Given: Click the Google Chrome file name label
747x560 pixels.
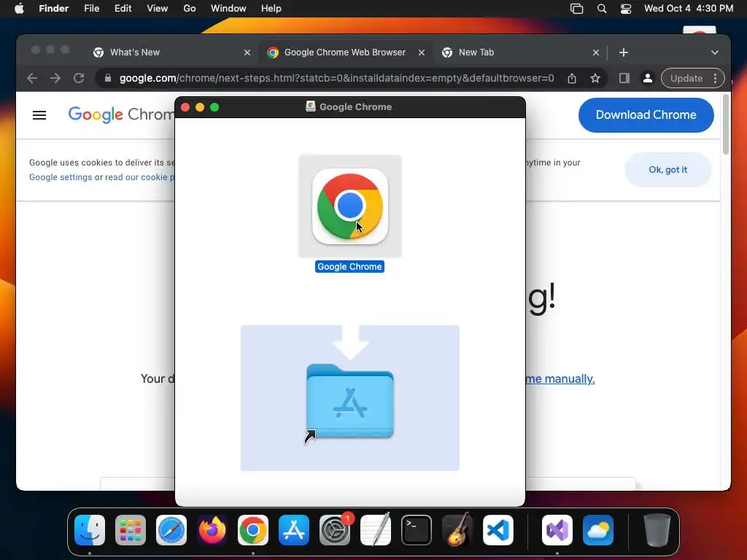Looking at the screenshot, I should point(349,267).
